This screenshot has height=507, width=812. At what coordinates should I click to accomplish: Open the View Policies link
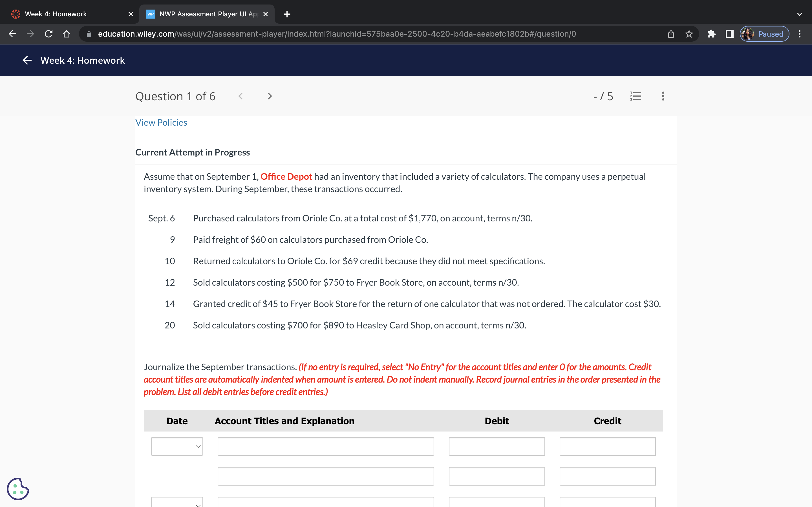tap(161, 123)
